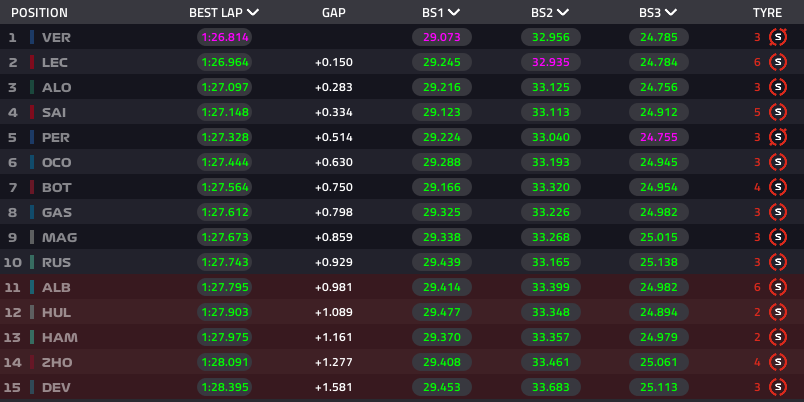Viewport: 804px width, 402px height.
Task: Click HAM's soft tyre icon
Action: pyautogui.click(x=778, y=337)
